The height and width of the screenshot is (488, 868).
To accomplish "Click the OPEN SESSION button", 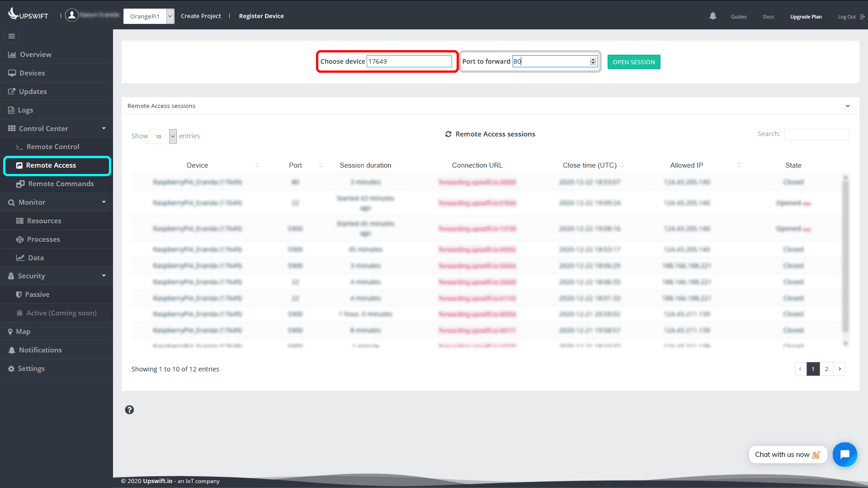I will pos(633,62).
